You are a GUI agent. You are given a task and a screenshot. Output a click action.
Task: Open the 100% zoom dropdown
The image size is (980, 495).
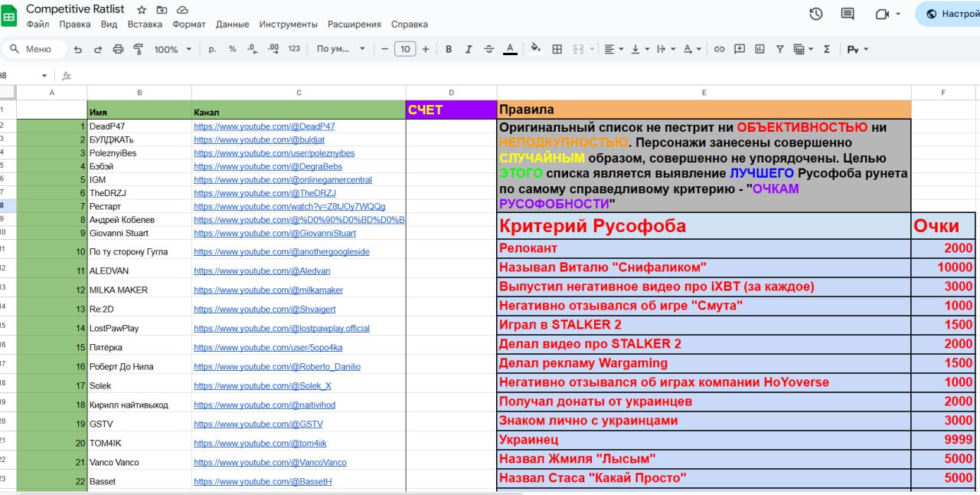coord(173,49)
